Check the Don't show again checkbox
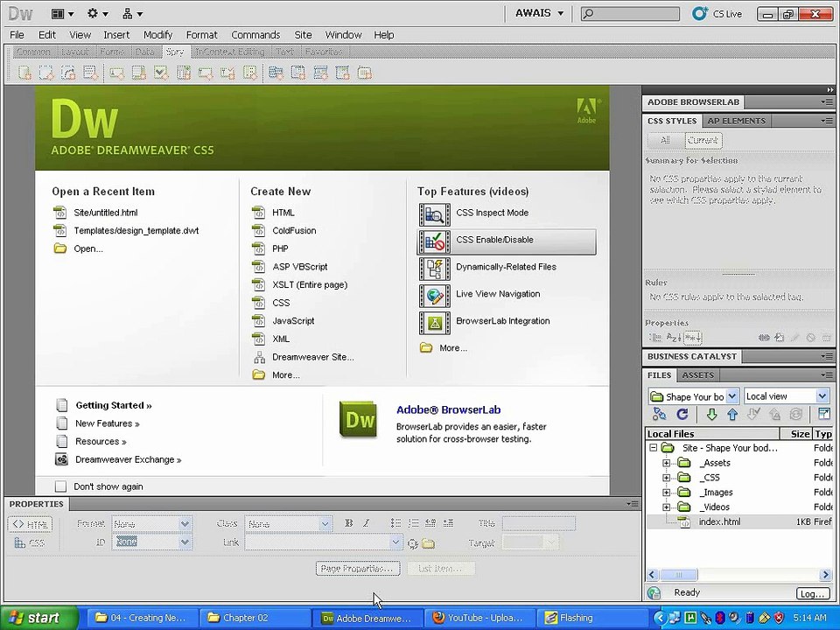The image size is (840, 630). (61, 486)
